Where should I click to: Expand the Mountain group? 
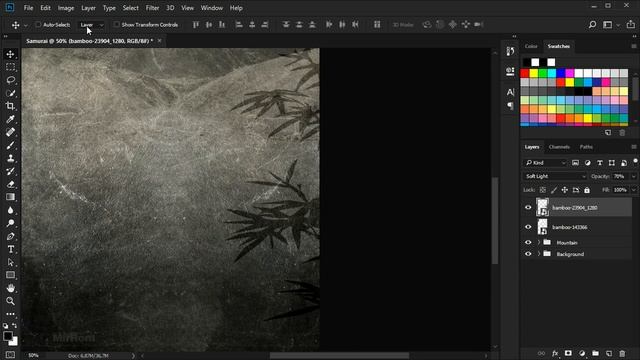(539, 242)
